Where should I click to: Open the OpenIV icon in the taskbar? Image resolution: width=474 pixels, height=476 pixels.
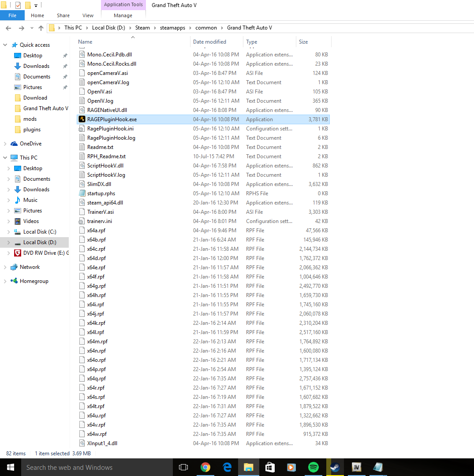(356, 467)
